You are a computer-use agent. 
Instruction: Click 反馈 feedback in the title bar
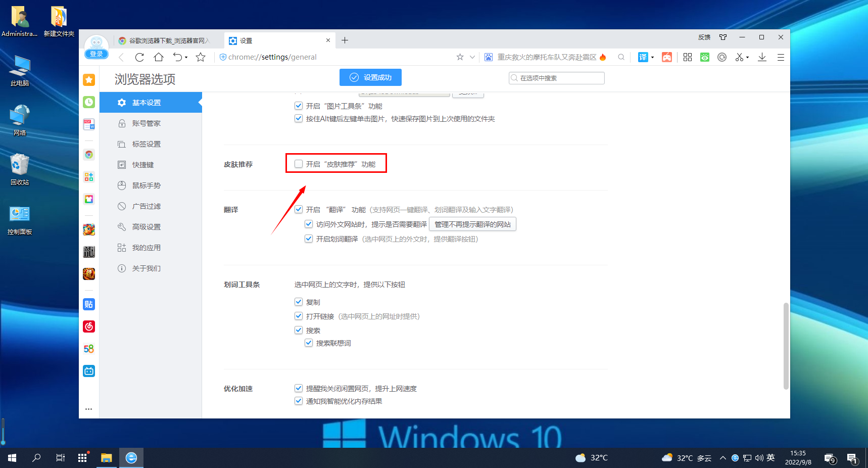click(x=704, y=37)
